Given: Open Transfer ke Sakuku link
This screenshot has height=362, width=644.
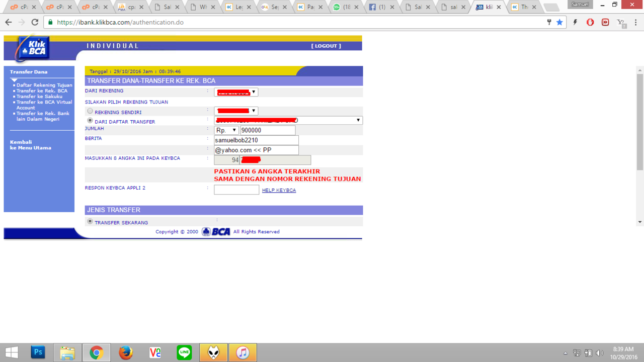Looking at the screenshot, I should [39, 96].
